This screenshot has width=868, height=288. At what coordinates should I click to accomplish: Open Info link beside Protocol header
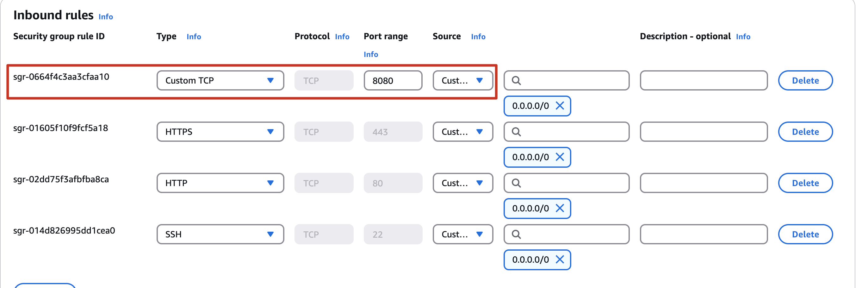342,37
